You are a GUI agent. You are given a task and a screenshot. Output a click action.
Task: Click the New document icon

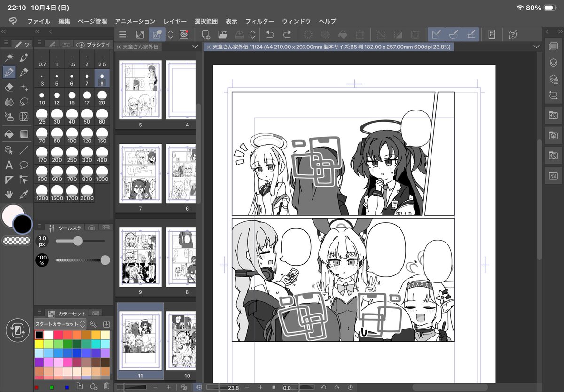coord(205,34)
